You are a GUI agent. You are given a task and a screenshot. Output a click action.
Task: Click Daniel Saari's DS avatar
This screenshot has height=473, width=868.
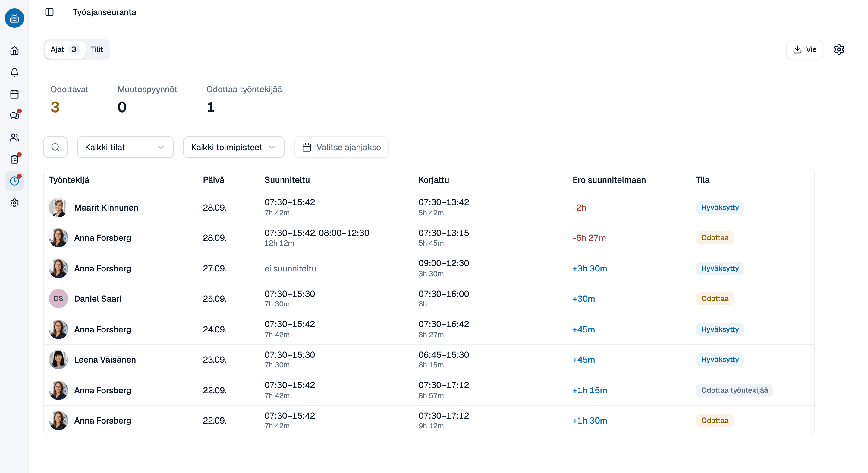[x=58, y=299]
